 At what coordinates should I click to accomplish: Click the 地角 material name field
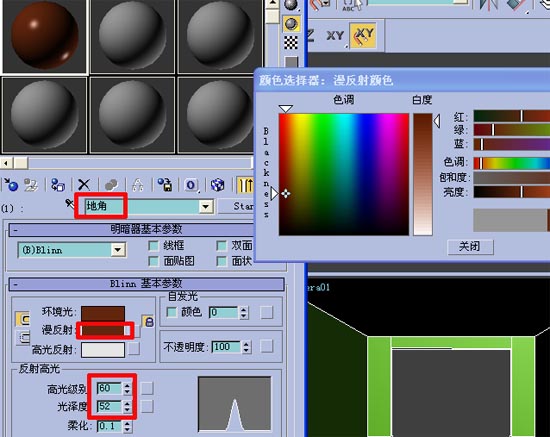(141, 206)
